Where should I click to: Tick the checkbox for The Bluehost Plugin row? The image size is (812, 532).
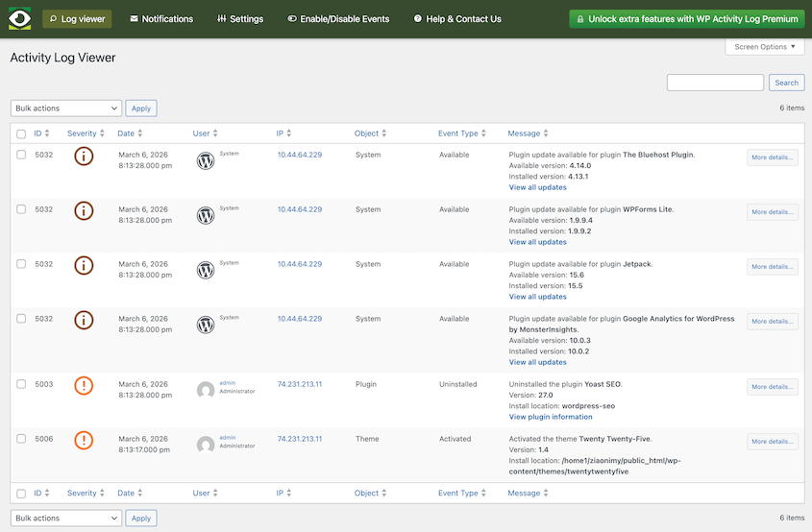pyautogui.click(x=21, y=155)
